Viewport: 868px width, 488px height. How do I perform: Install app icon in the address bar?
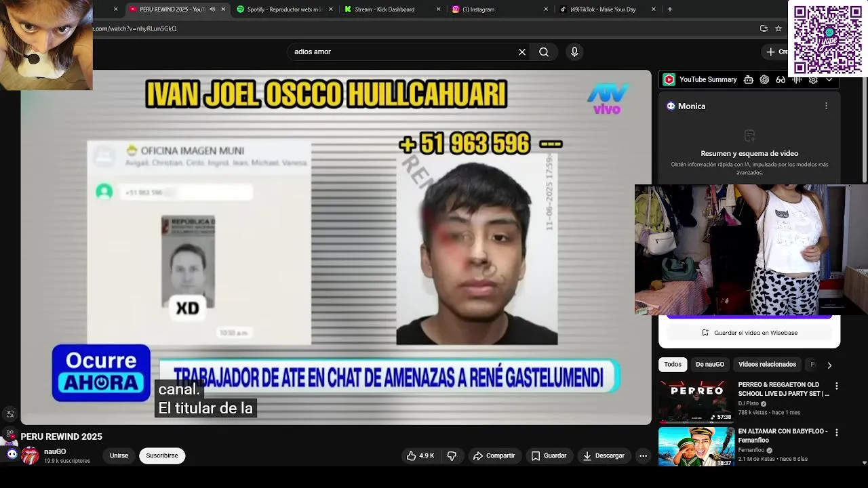pyautogui.click(x=764, y=28)
